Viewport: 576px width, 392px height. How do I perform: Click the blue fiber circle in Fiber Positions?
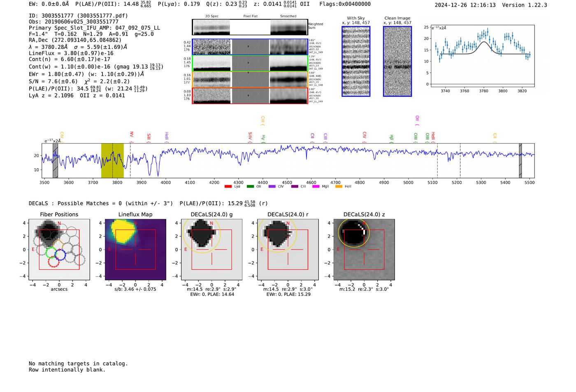click(60, 255)
